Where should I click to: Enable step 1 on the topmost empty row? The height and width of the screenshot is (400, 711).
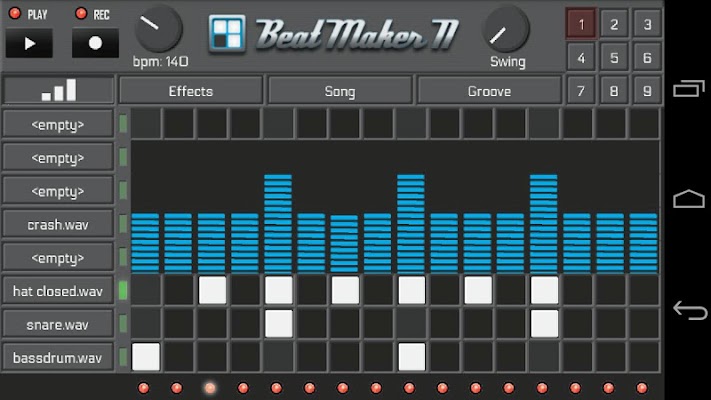click(x=146, y=124)
